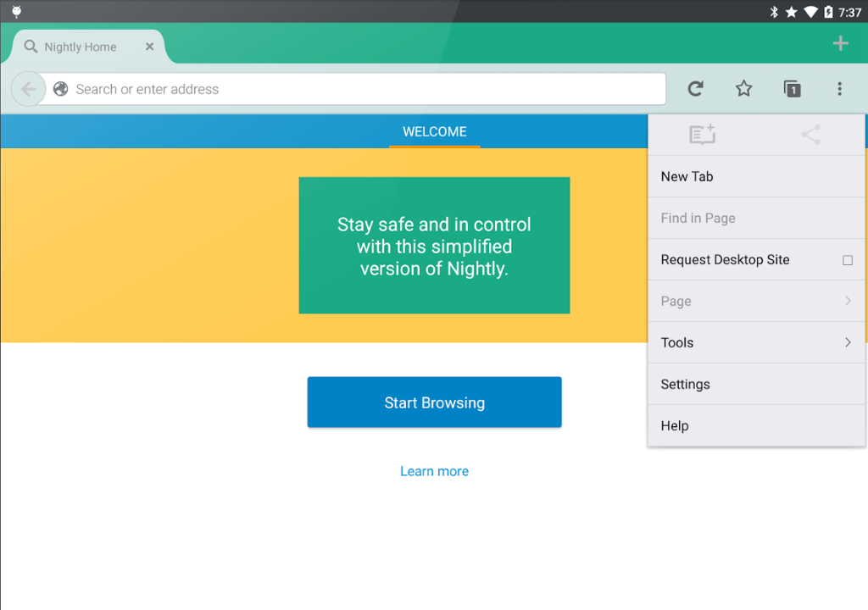Toggle the Request Desktop Site checkbox
The height and width of the screenshot is (610, 868).
[x=847, y=260]
